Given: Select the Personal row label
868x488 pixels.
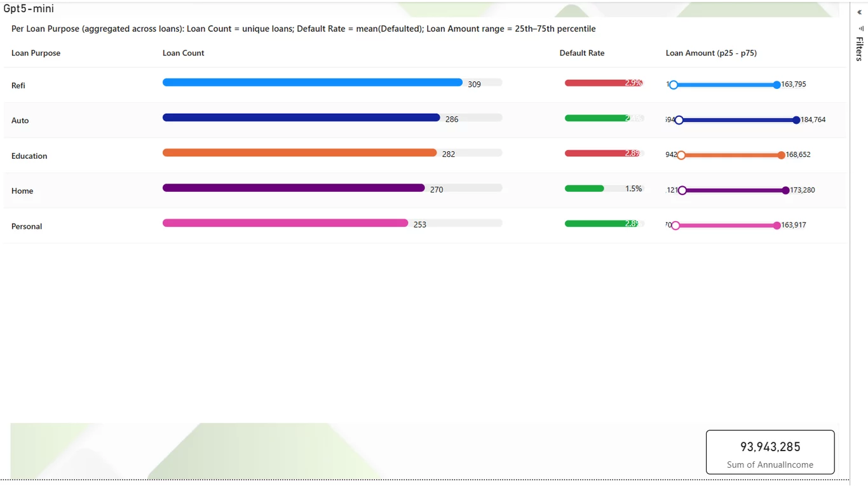Looking at the screenshot, I should (27, 226).
